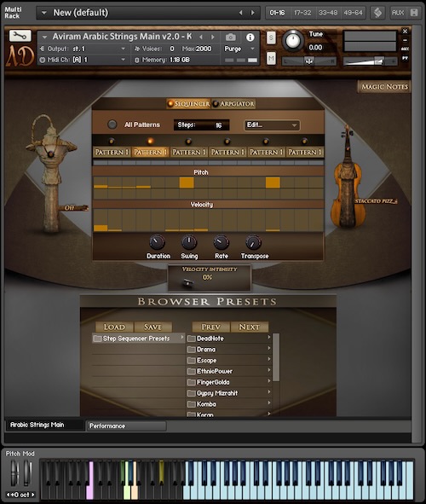426x504 pixels.
Task: Click the Save preset button
Action: (x=153, y=327)
